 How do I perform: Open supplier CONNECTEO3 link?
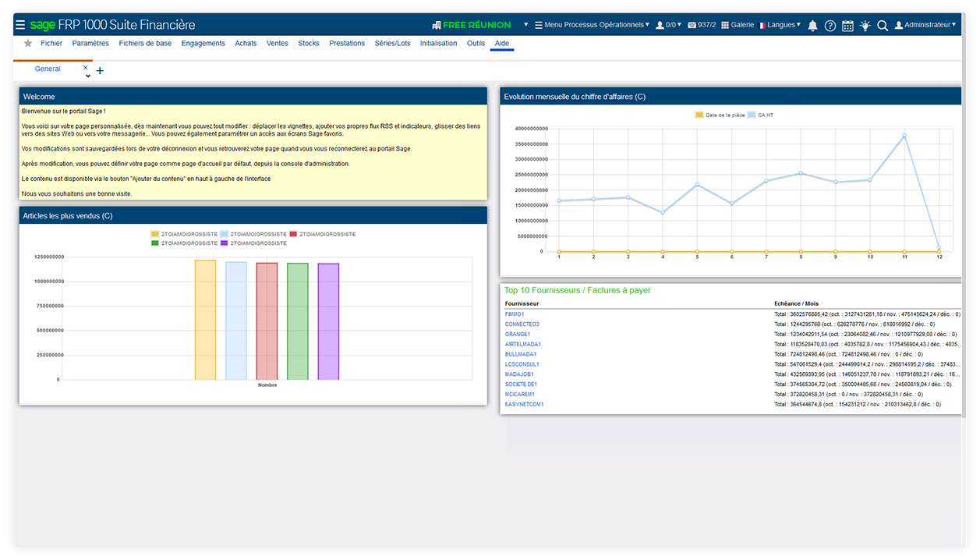tap(522, 324)
